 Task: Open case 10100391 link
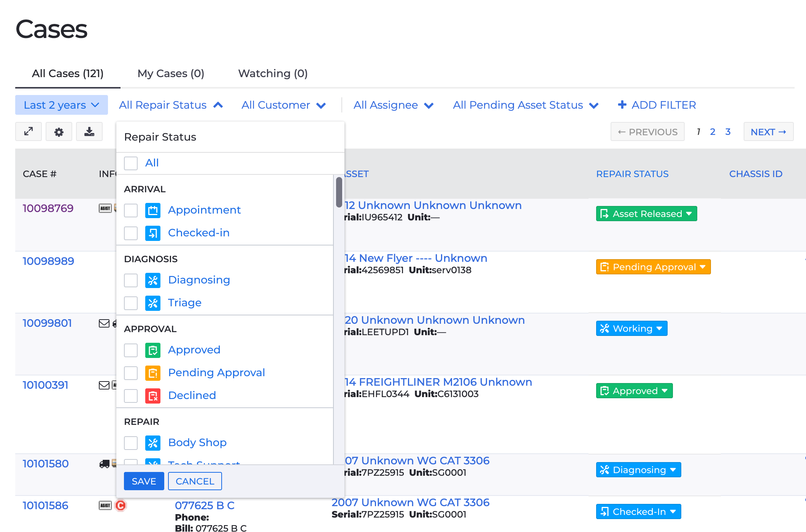(45, 385)
